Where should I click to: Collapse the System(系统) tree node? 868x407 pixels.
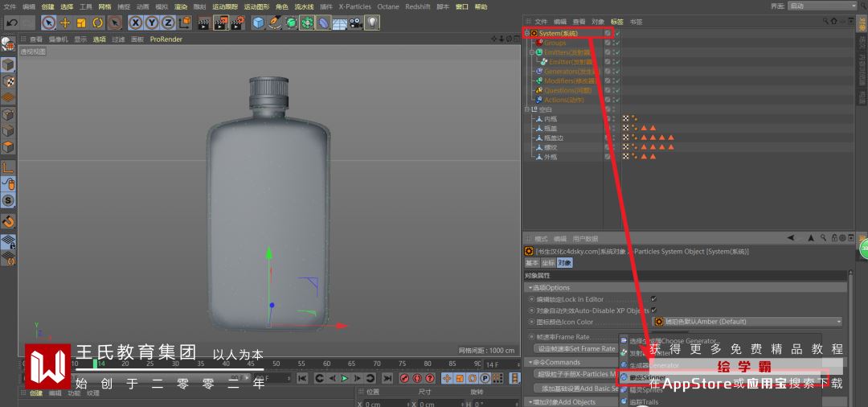(527, 33)
